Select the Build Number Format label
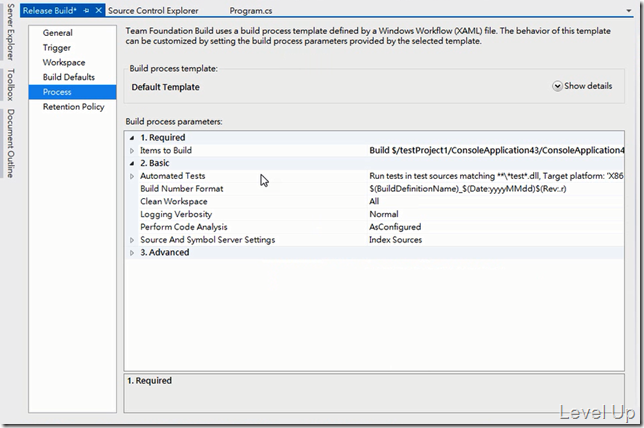This screenshot has width=644, height=428. pyautogui.click(x=182, y=189)
